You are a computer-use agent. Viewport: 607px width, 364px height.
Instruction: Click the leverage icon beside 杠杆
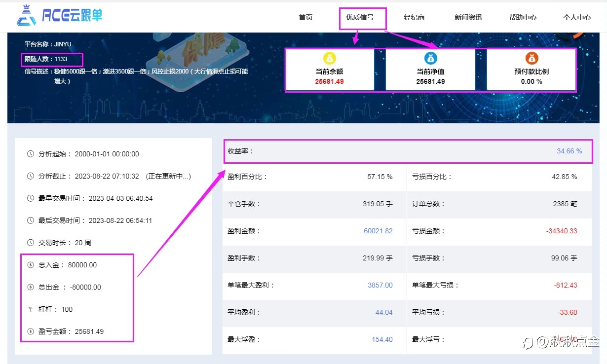point(31,309)
